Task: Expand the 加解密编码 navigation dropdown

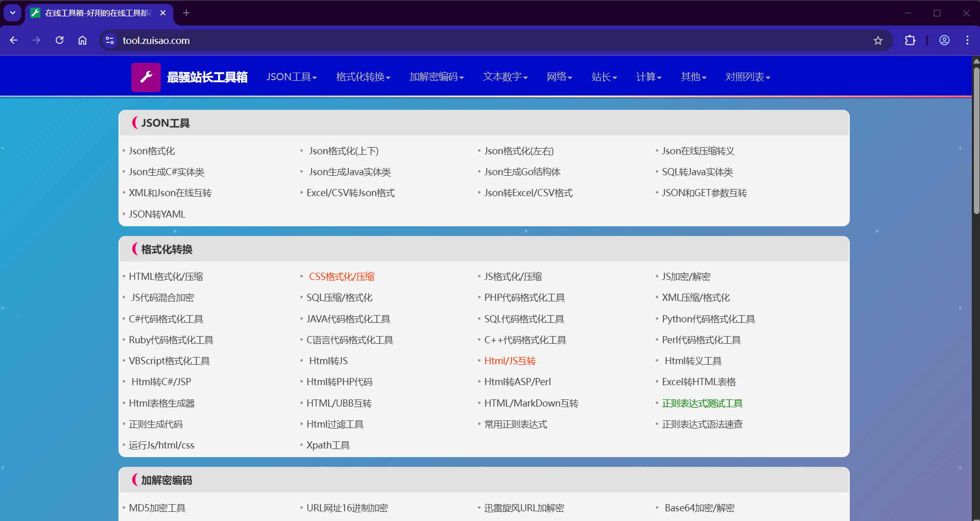Action: click(x=437, y=77)
